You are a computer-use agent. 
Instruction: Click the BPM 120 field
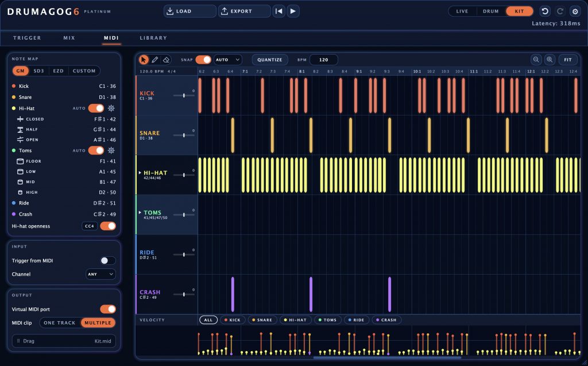tap(324, 60)
